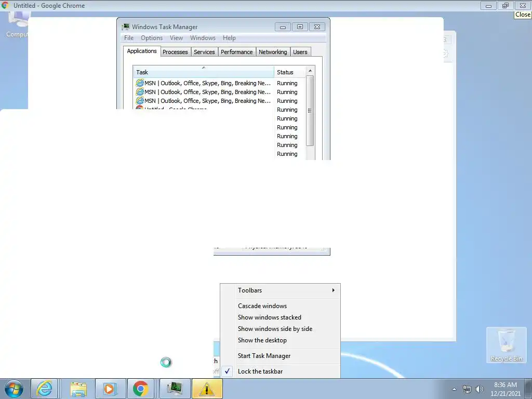532x399 pixels.
Task: Open the network status tray icon
Action: (x=467, y=389)
